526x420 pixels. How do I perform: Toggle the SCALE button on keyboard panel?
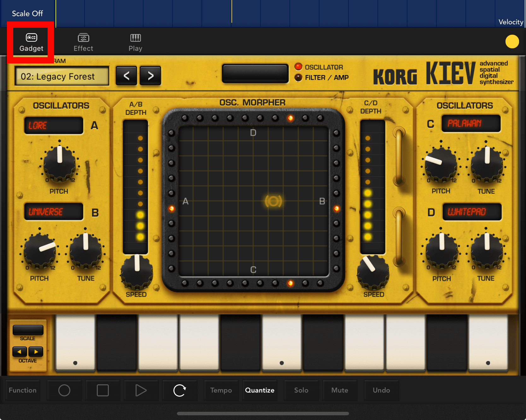pos(28,330)
